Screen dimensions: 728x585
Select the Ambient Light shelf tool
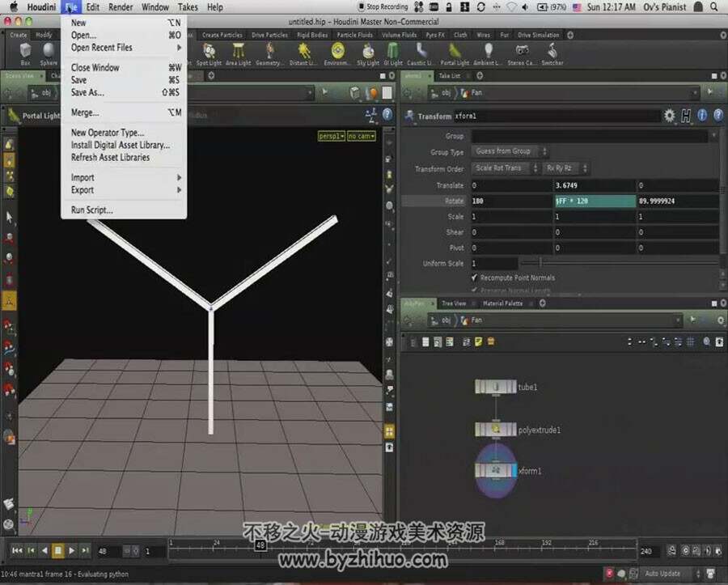[x=488, y=54]
